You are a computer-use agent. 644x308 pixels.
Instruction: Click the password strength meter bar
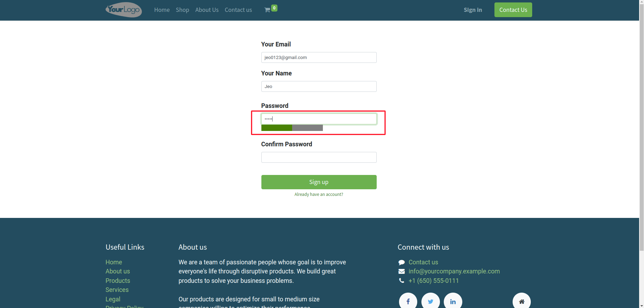coord(292,128)
